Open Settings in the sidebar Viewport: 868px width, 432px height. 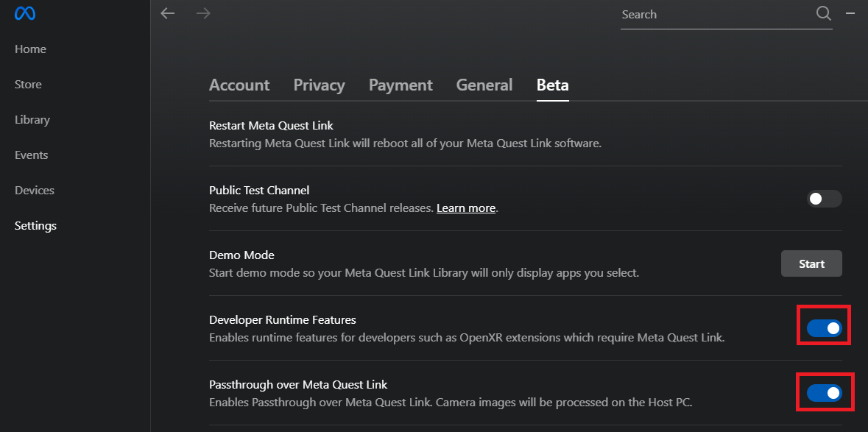point(35,226)
